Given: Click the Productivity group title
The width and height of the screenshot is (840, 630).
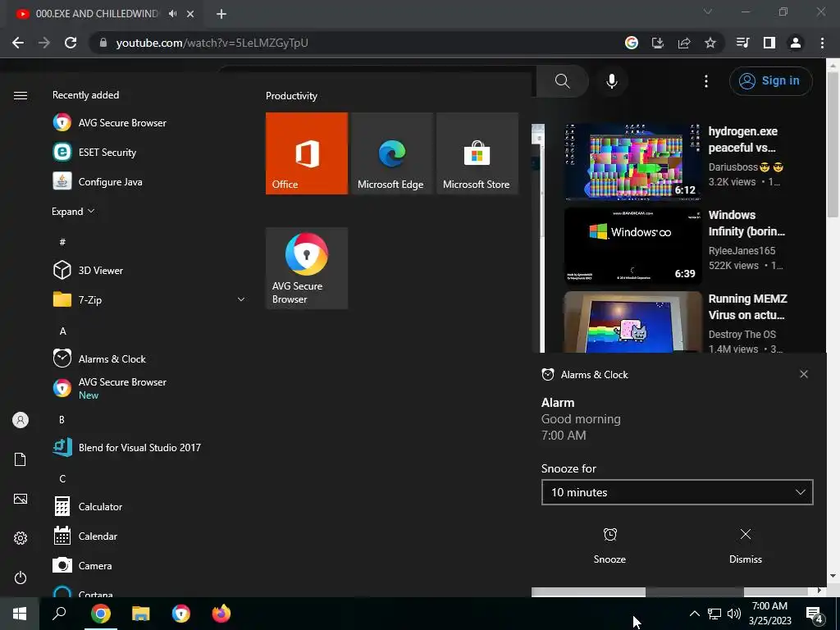Looking at the screenshot, I should (291, 96).
